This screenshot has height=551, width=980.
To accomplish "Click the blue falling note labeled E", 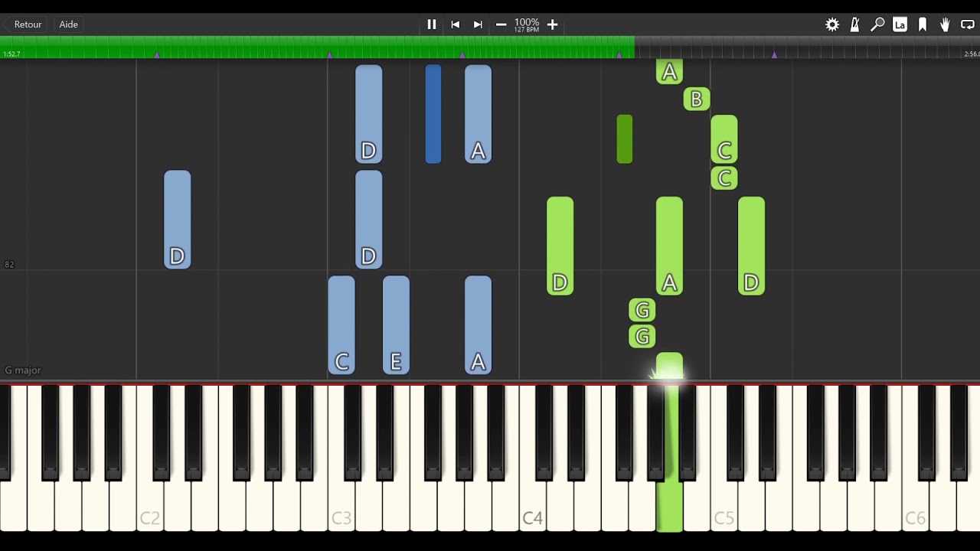I will (x=396, y=325).
